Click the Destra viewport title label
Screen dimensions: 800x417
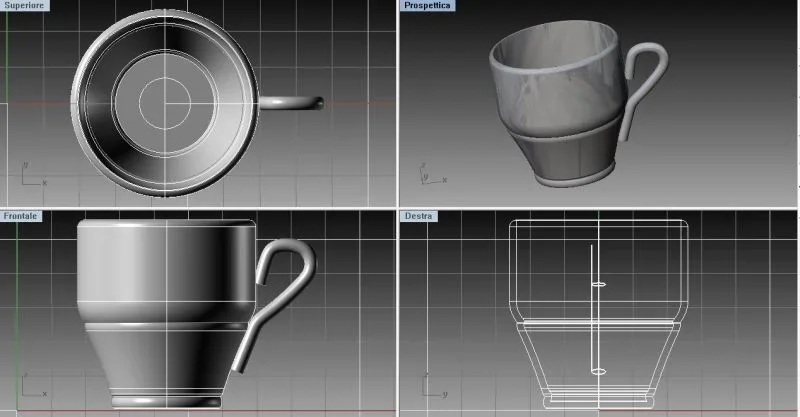(418, 216)
